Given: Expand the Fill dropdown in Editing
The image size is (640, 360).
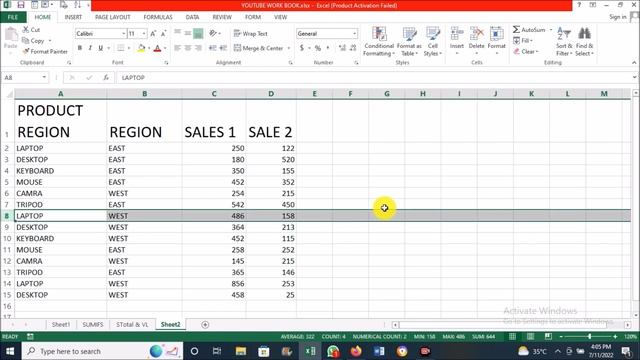Looking at the screenshot, I should (531, 40).
